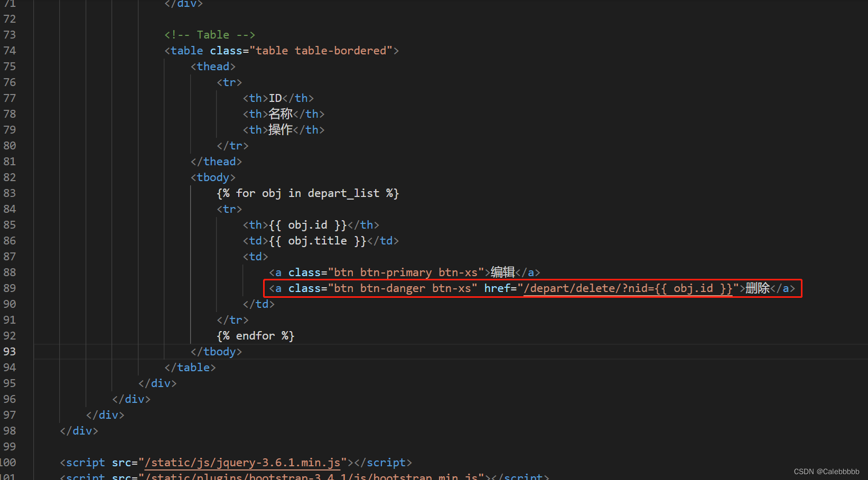Click the /depart/delete/?nid= href link
This screenshot has height=480, width=868.
(628, 288)
